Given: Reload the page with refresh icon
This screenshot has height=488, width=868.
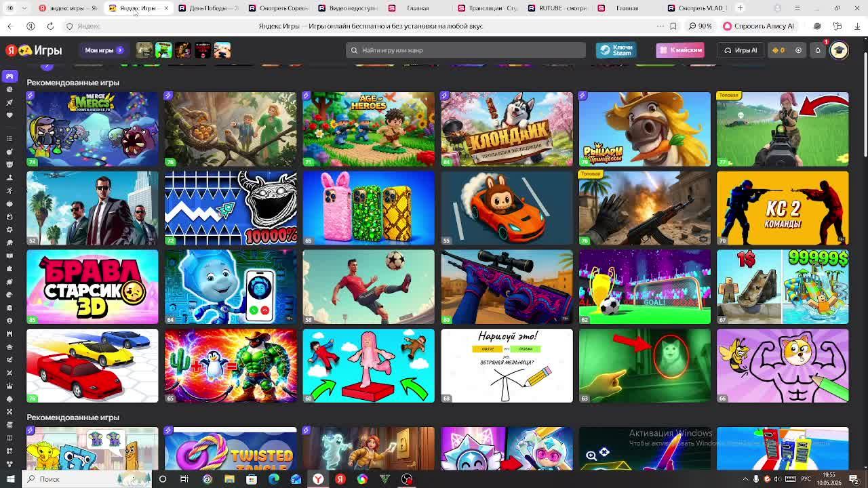Looking at the screenshot, I should [x=50, y=26].
